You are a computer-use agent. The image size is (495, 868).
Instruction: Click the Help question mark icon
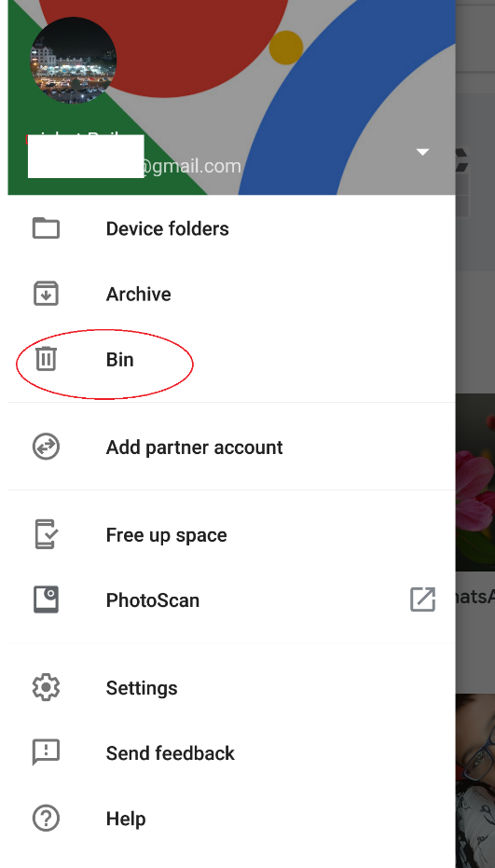[46, 819]
